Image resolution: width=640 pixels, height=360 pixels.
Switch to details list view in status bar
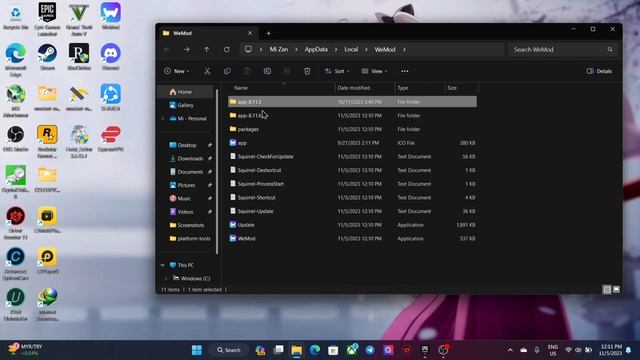(x=607, y=289)
